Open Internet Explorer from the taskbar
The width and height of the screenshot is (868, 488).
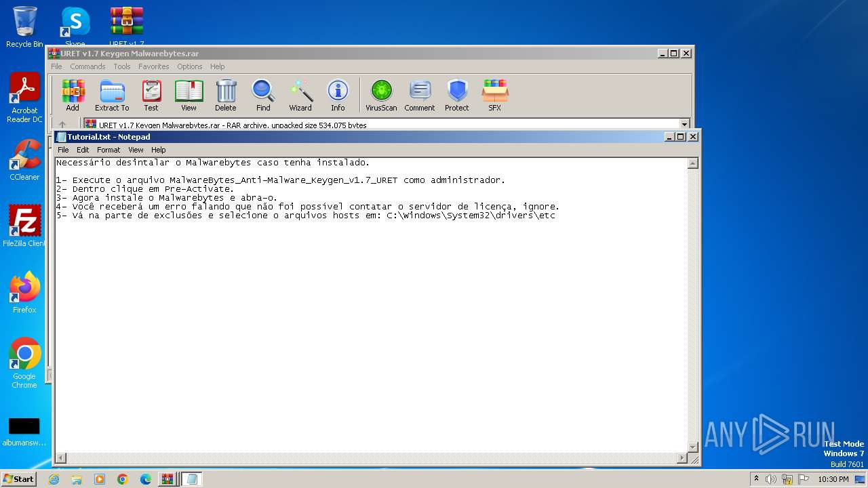(54, 479)
